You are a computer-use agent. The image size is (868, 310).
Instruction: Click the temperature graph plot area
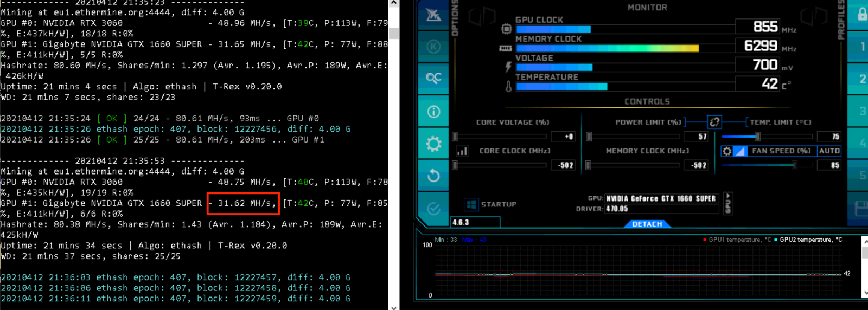639,270
